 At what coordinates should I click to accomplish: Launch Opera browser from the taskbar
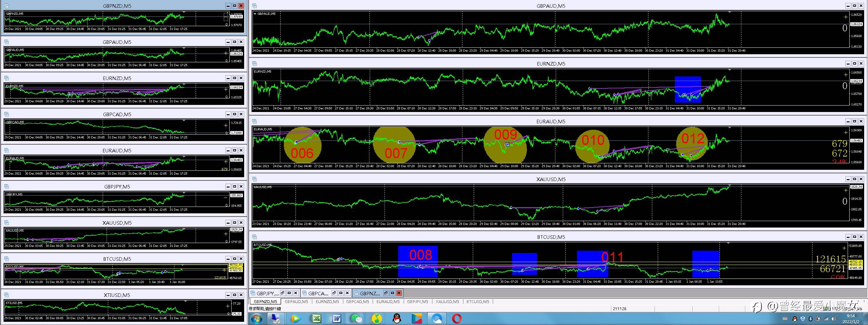click(457, 318)
